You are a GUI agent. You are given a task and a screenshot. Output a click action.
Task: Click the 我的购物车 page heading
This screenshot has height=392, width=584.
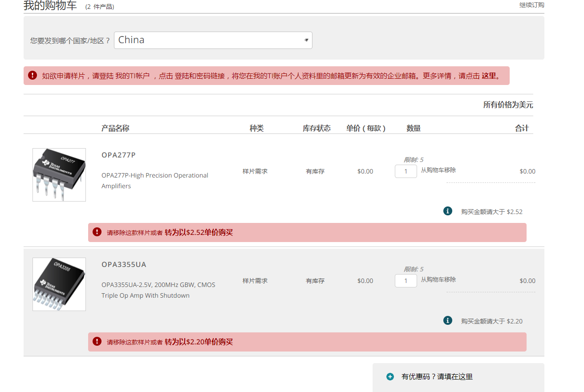50,6
